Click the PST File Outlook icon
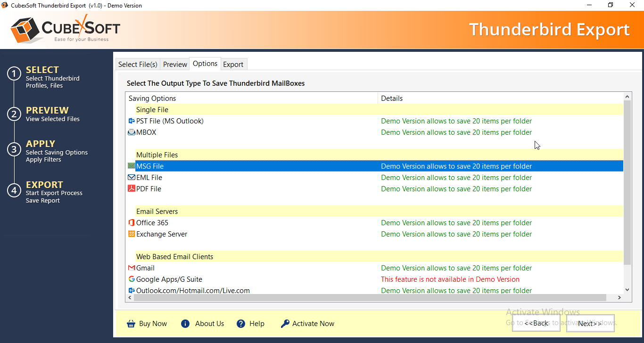The width and height of the screenshot is (644, 343). [x=132, y=121]
